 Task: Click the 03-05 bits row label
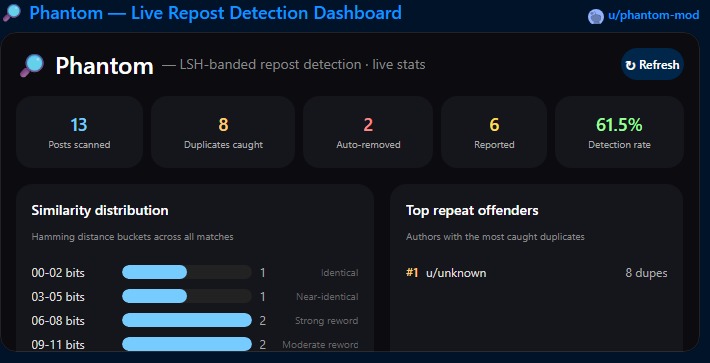[58, 297]
